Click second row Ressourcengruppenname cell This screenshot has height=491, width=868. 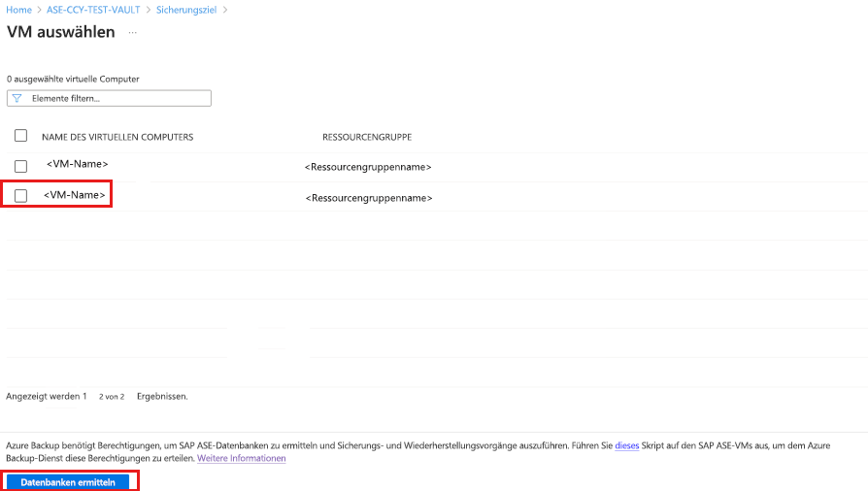[x=369, y=198]
